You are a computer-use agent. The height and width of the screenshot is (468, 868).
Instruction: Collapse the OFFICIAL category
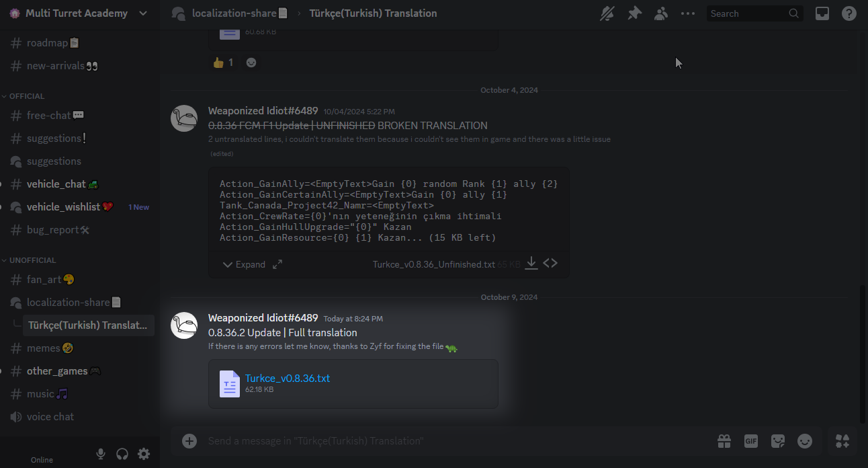[27, 96]
